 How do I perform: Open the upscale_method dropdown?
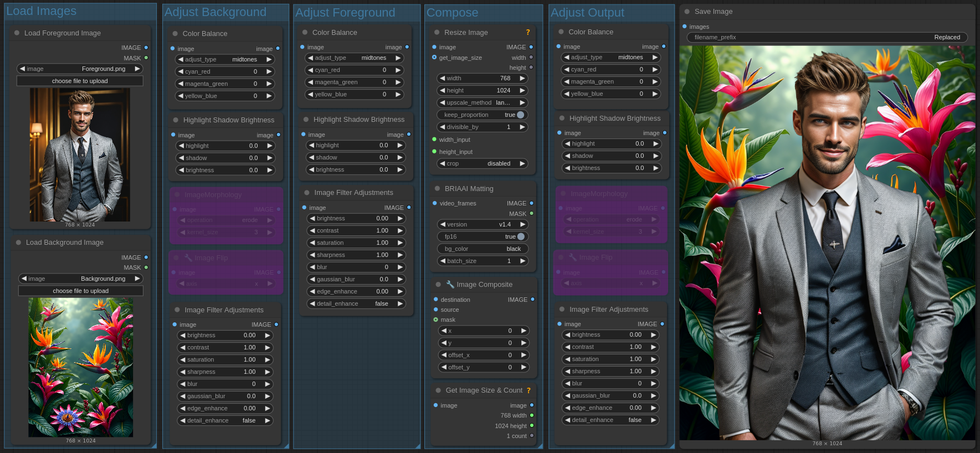tap(482, 102)
